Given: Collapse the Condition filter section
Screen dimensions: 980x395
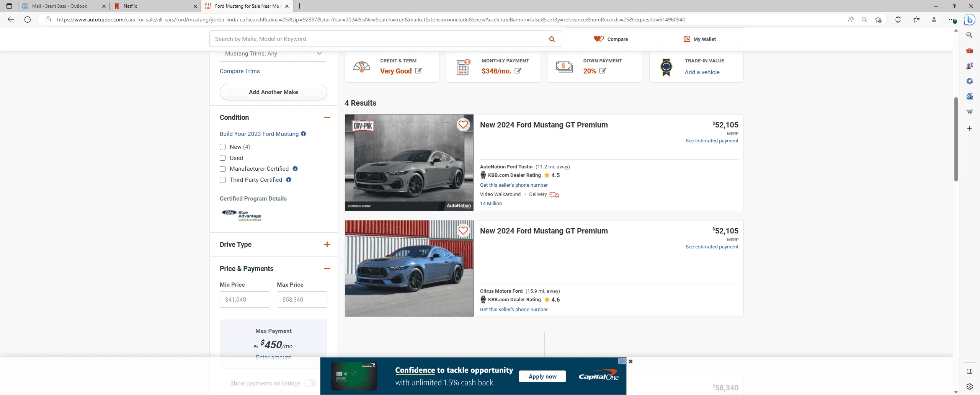Looking at the screenshot, I should point(327,118).
